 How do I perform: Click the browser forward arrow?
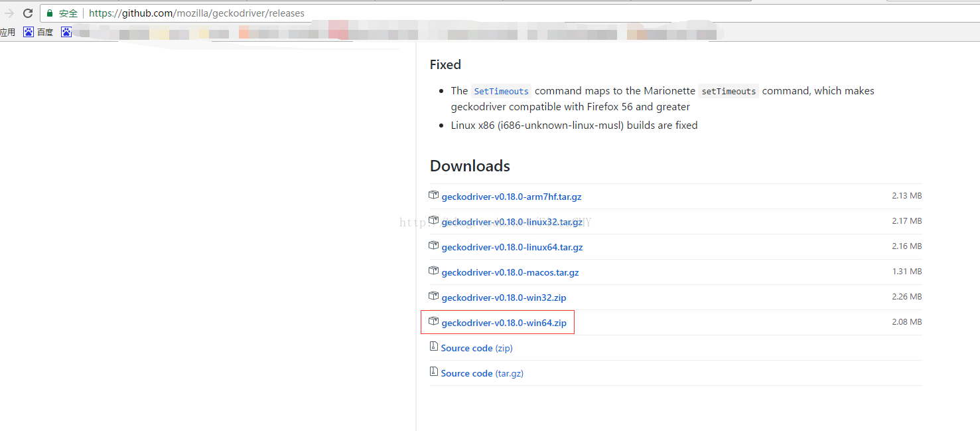[x=9, y=13]
